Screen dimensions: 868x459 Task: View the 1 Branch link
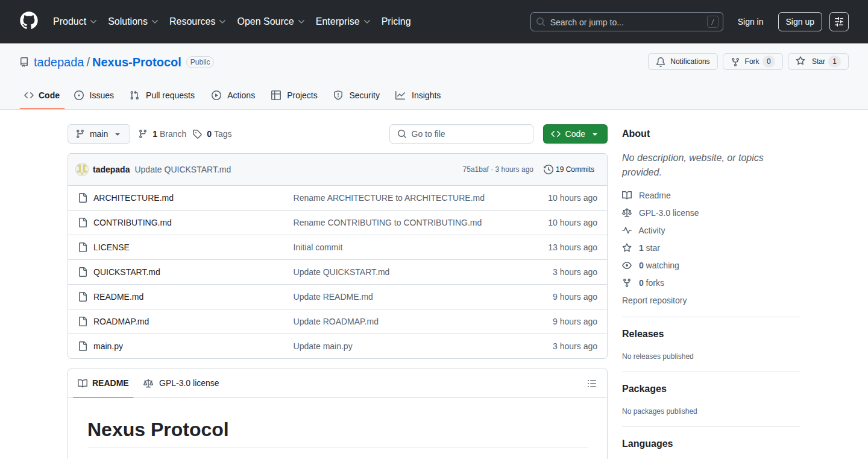(x=162, y=134)
